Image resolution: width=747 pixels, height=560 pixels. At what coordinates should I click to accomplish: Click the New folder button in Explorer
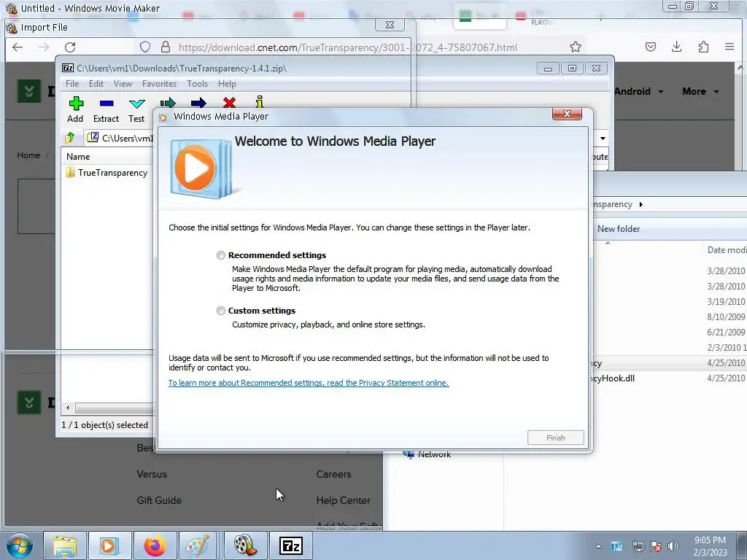click(619, 229)
